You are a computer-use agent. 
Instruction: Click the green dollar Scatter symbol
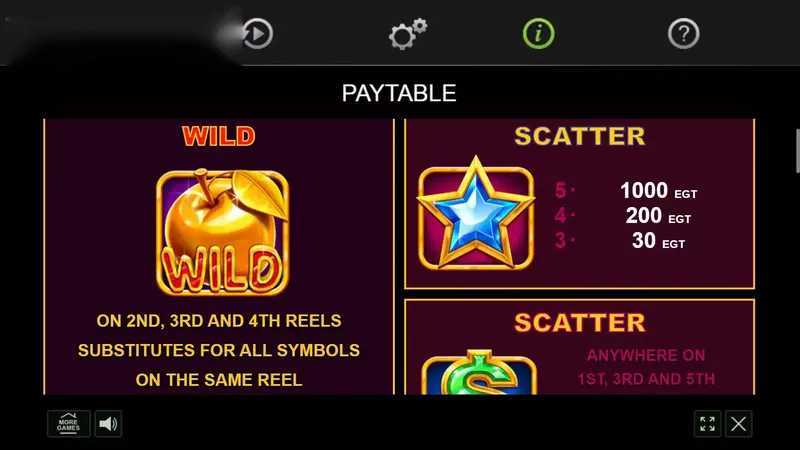pos(479,372)
